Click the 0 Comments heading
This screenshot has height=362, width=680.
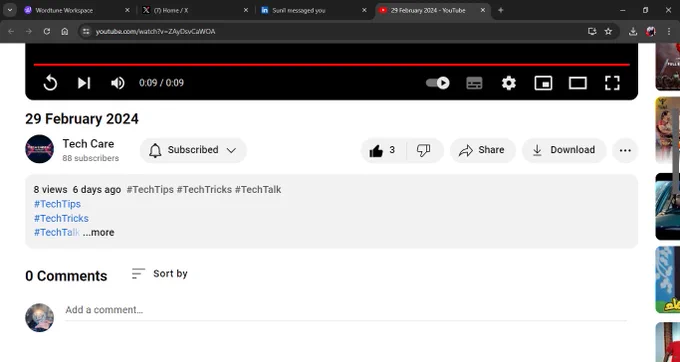click(x=66, y=276)
